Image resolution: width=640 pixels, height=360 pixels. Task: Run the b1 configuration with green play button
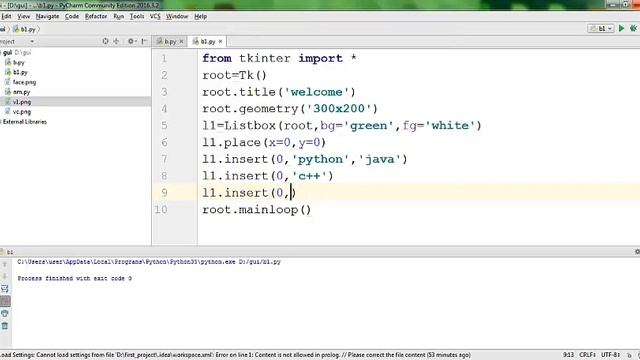click(621, 28)
